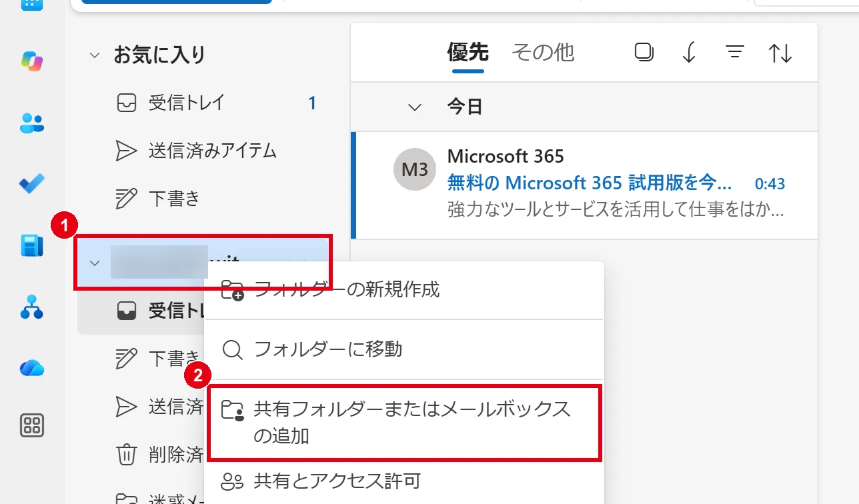Click the お気に入り section label

(x=159, y=55)
